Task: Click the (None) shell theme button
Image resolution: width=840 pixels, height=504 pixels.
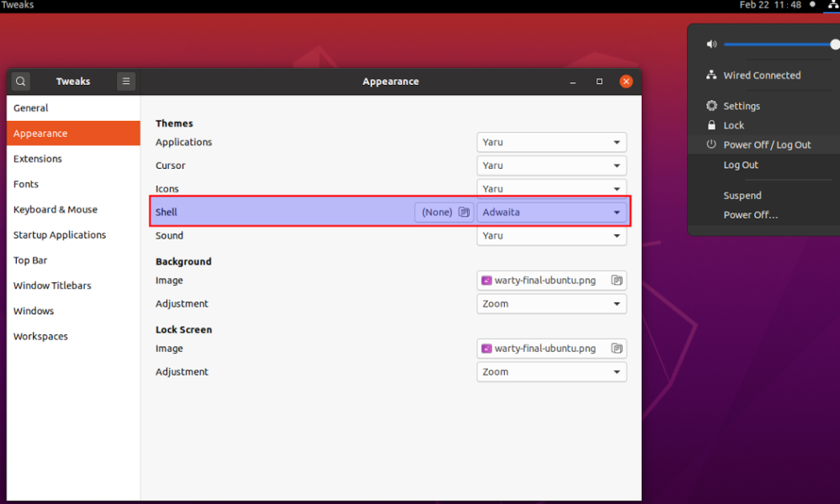Action: coord(444,212)
